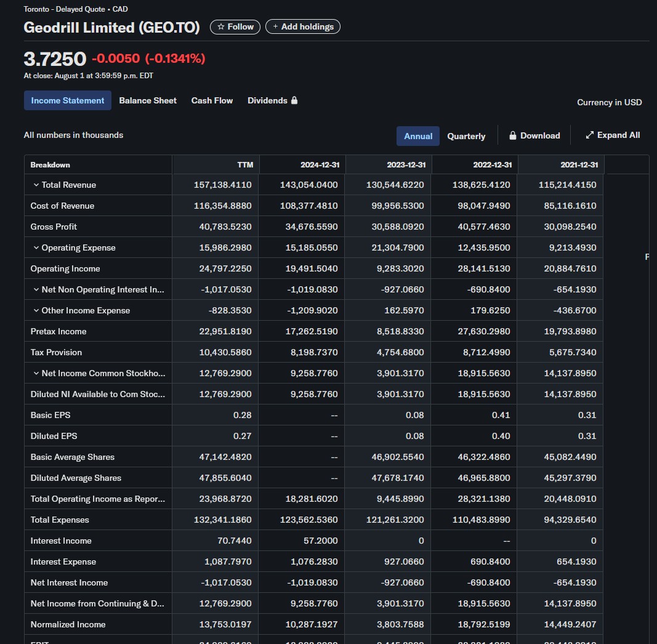The height and width of the screenshot is (644, 657).
Task: Click the 2024 Interest Income value 57.2000
Action: tap(321, 541)
